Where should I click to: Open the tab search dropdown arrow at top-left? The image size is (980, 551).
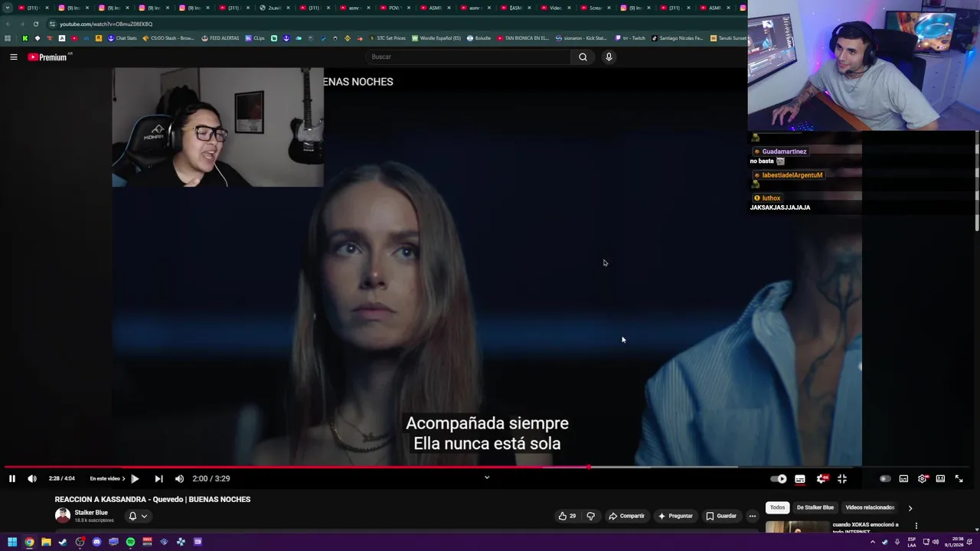click(7, 8)
